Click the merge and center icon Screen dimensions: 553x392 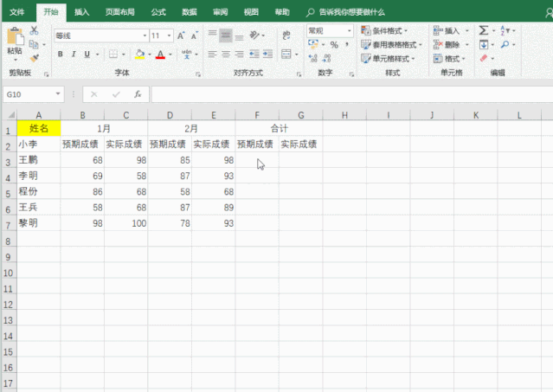click(x=286, y=54)
